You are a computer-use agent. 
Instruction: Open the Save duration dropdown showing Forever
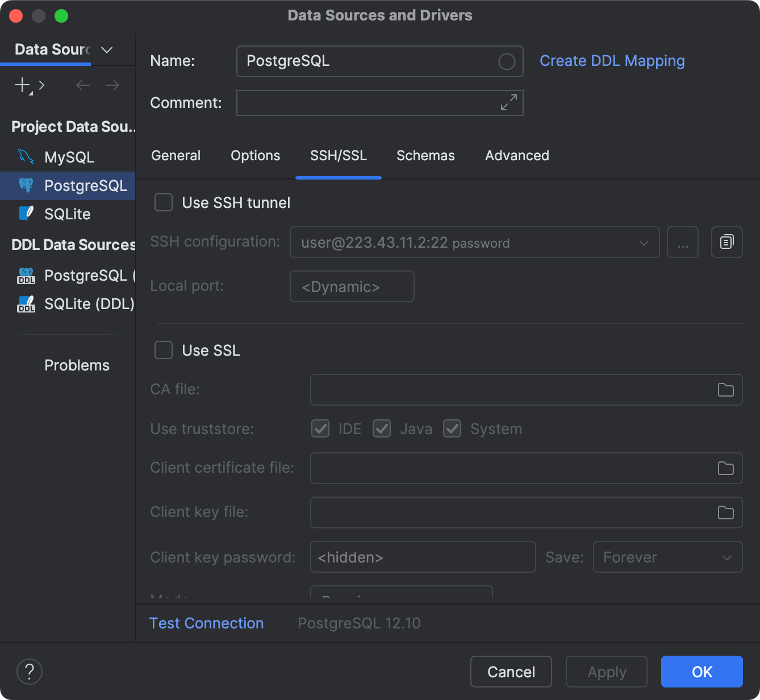click(x=668, y=557)
